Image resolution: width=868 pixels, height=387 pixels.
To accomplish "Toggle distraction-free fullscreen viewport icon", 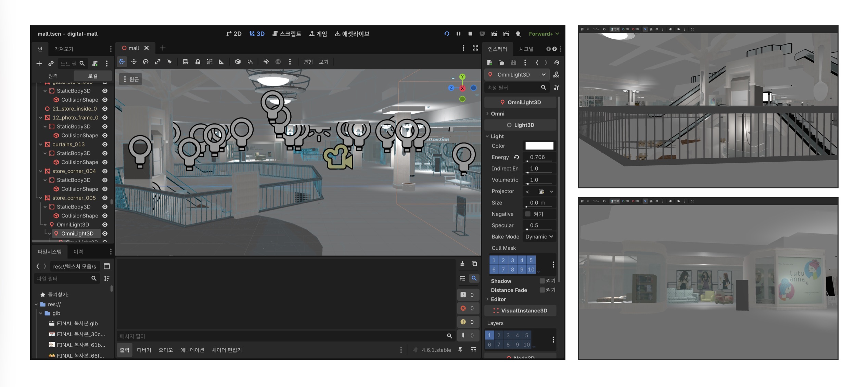I will 475,48.
